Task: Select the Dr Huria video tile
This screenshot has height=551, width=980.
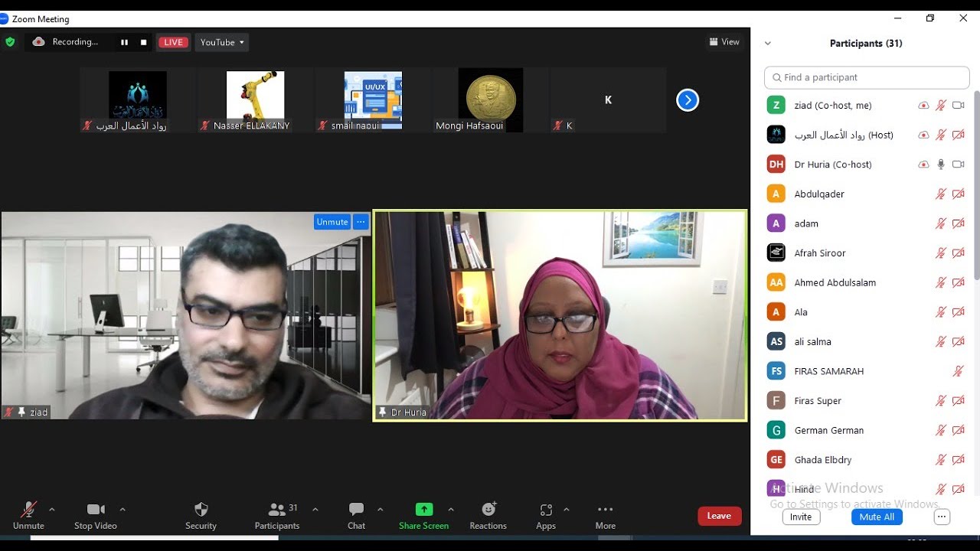Action: 560,315
